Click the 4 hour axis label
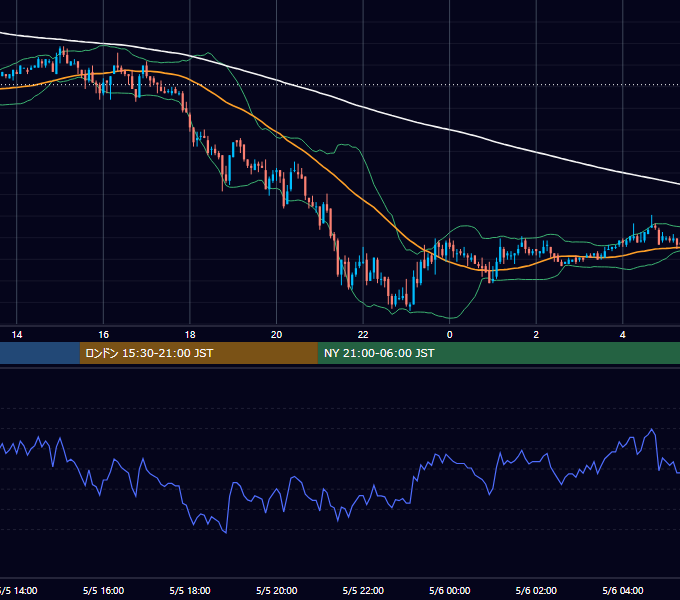Image resolution: width=680 pixels, height=600 pixels. (623, 335)
